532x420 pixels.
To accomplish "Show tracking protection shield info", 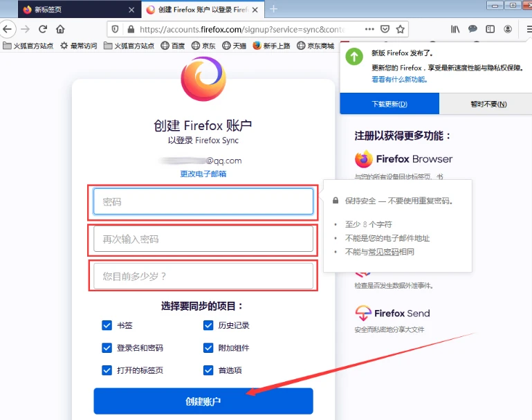I will [115, 29].
